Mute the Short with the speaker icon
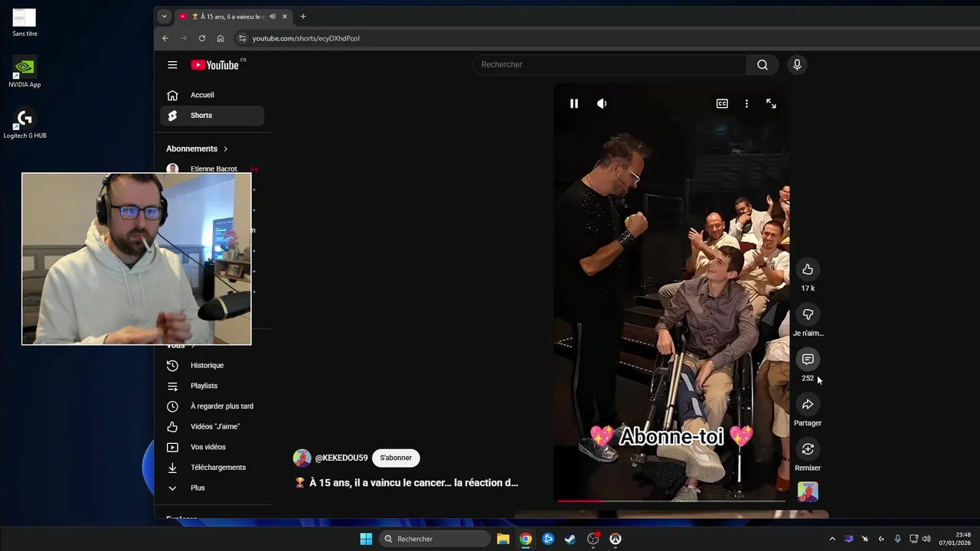Image resolution: width=980 pixels, height=551 pixels. [602, 103]
